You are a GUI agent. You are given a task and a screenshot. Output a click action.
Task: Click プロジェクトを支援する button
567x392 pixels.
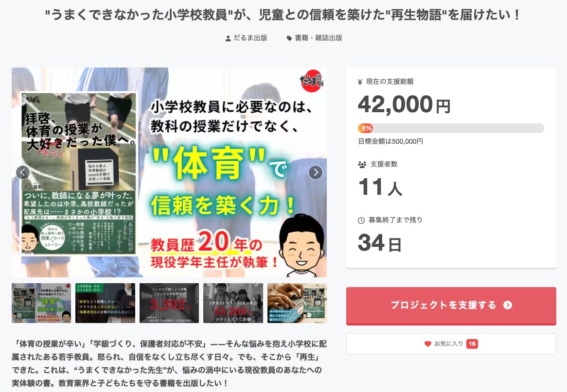tap(451, 306)
